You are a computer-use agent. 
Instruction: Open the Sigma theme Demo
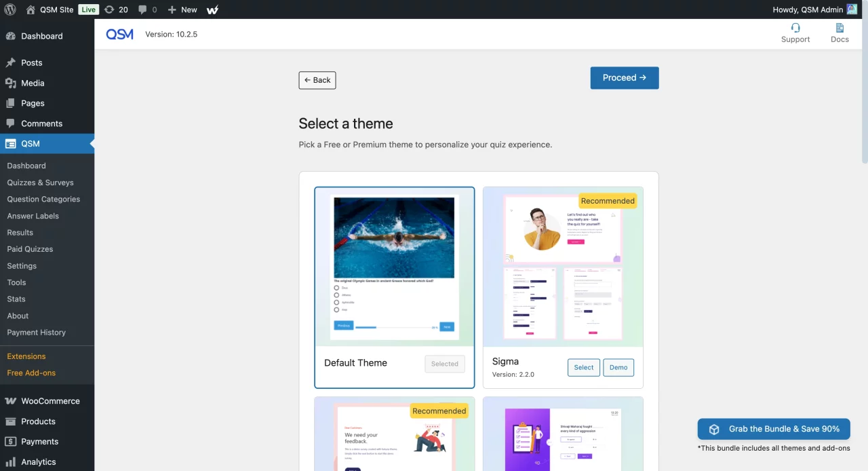pos(618,367)
